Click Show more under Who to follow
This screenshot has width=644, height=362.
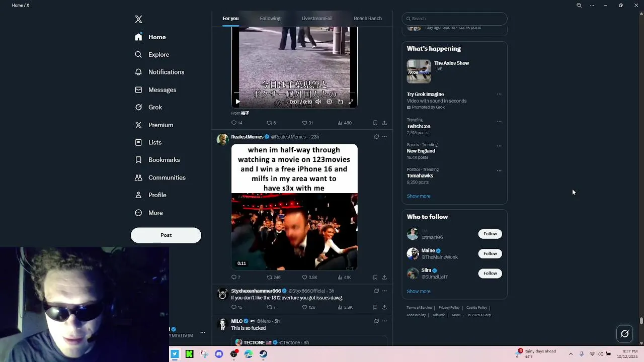pyautogui.click(x=419, y=291)
